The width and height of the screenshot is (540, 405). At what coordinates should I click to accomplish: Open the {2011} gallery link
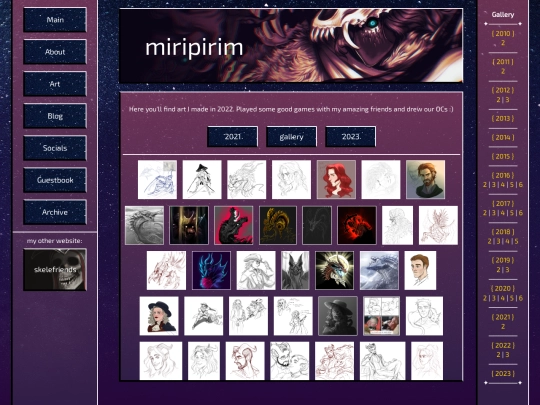point(503,62)
